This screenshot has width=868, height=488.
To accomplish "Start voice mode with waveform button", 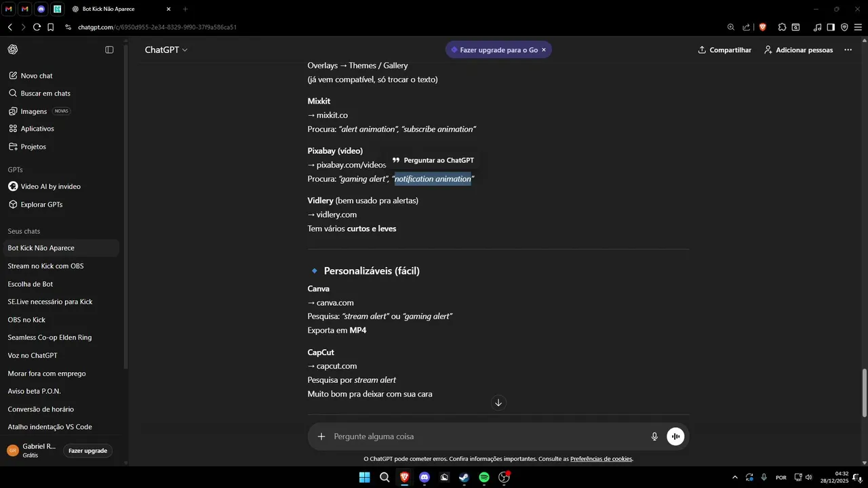I will (675, 436).
